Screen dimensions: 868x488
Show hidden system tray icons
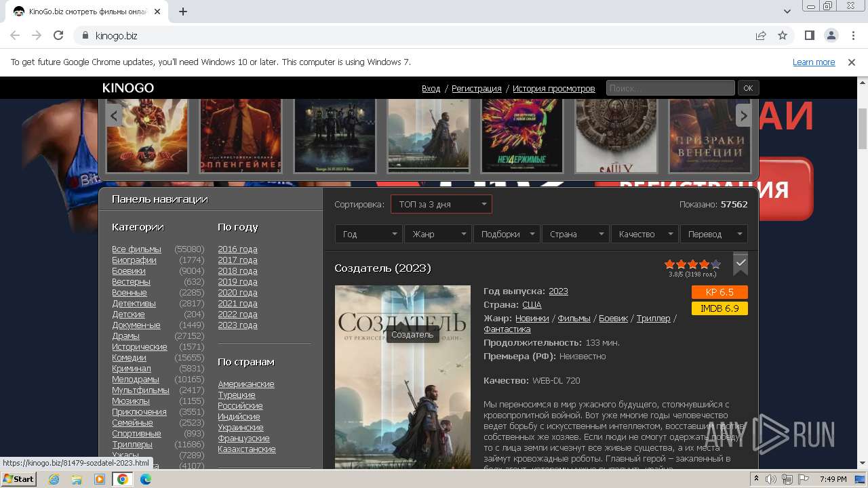(756, 479)
